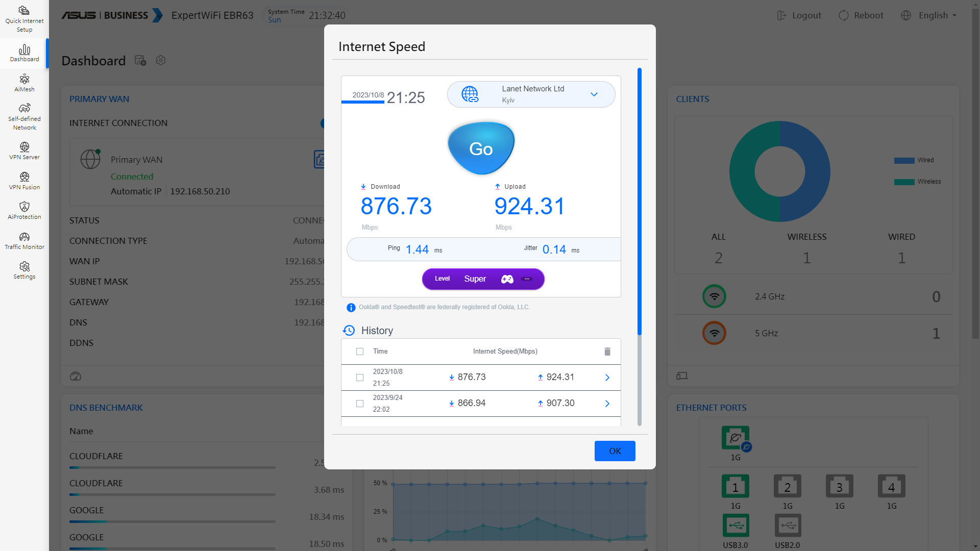Click OK to close Internet Speed

tap(615, 451)
